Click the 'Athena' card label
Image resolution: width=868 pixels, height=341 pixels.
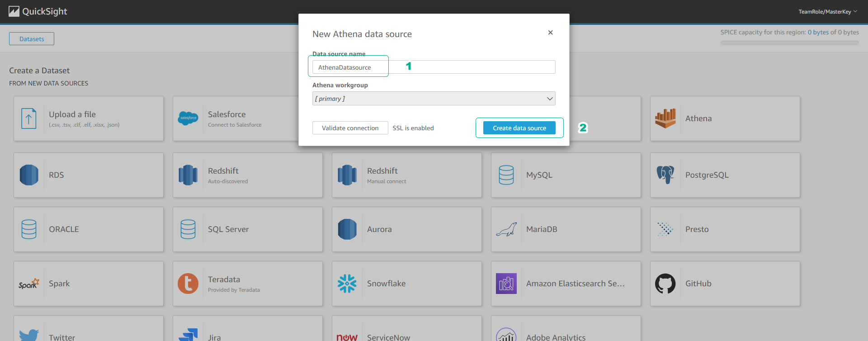698,118
